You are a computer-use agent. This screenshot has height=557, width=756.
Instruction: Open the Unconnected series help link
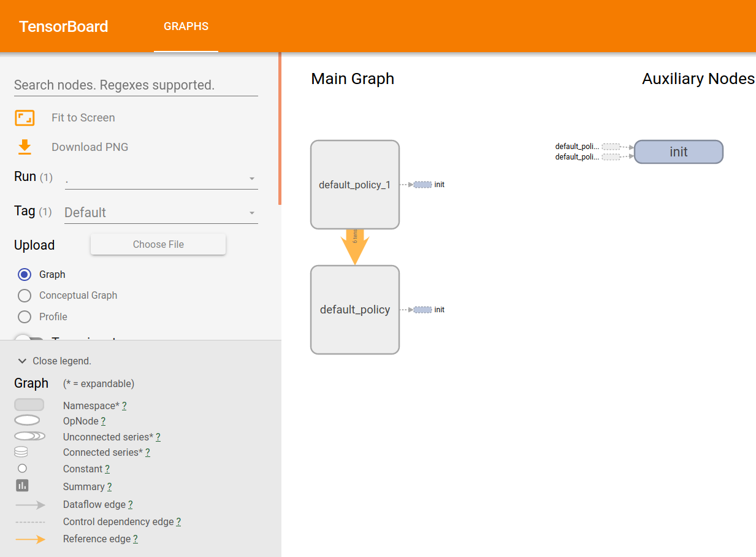(158, 437)
